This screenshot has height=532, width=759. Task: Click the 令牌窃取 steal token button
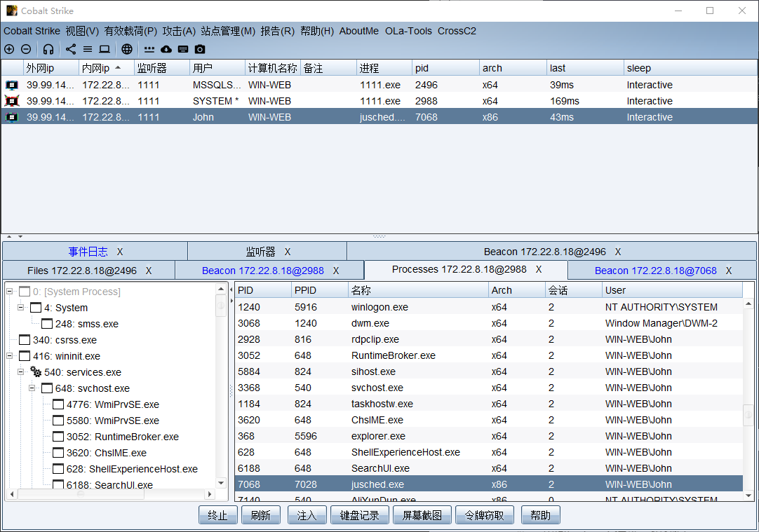(485, 516)
